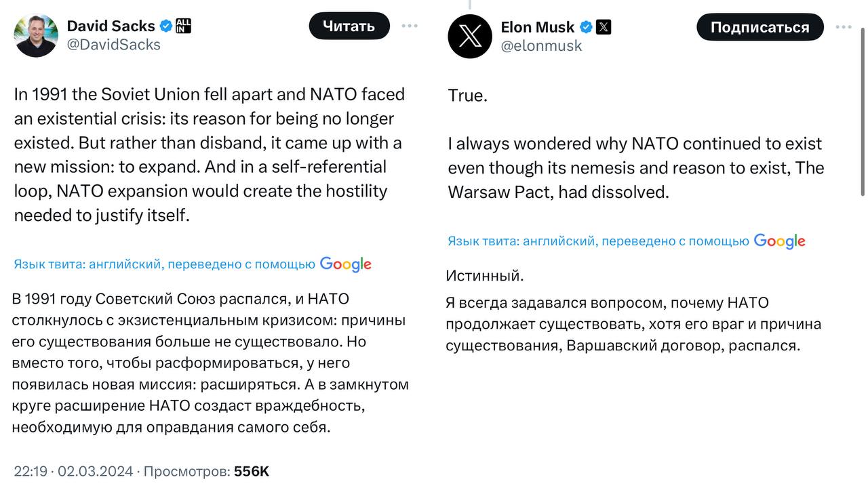Click the Google logo under Elon Musk's tweet
Viewport: 868px width, 488px height.
click(780, 241)
